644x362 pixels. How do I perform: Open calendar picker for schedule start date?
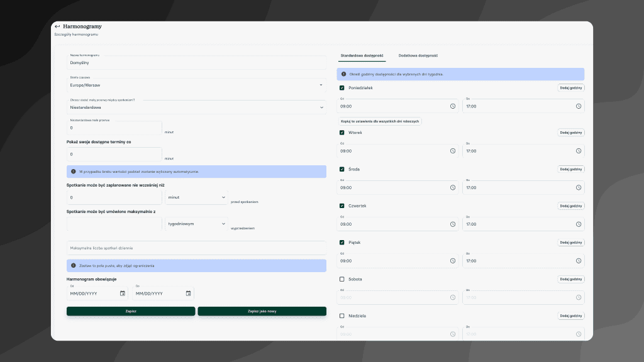pyautogui.click(x=122, y=293)
